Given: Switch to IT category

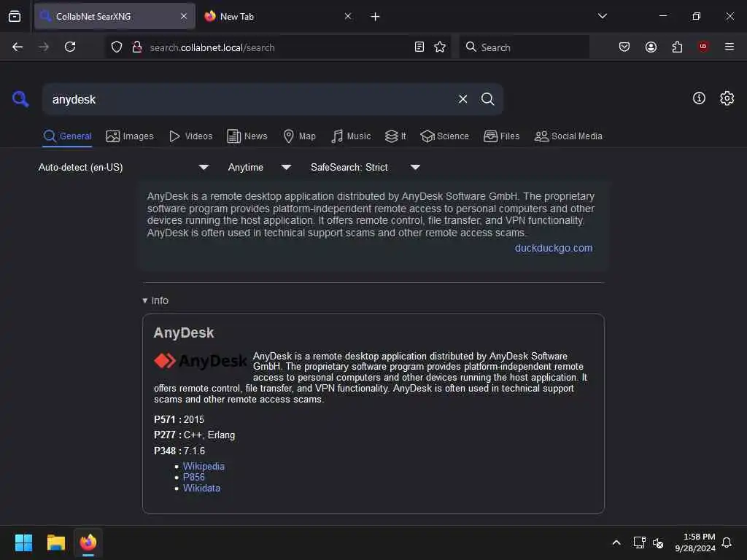Looking at the screenshot, I should [395, 136].
